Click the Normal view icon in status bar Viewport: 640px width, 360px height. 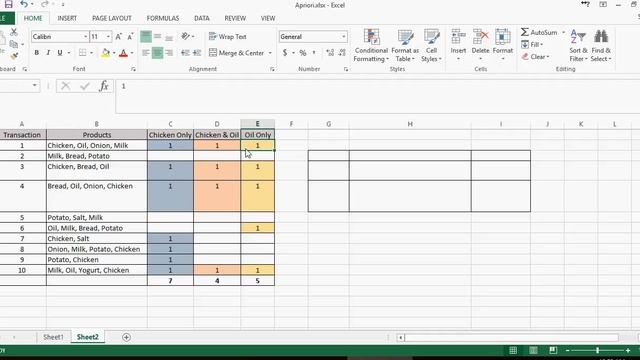point(513,350)
